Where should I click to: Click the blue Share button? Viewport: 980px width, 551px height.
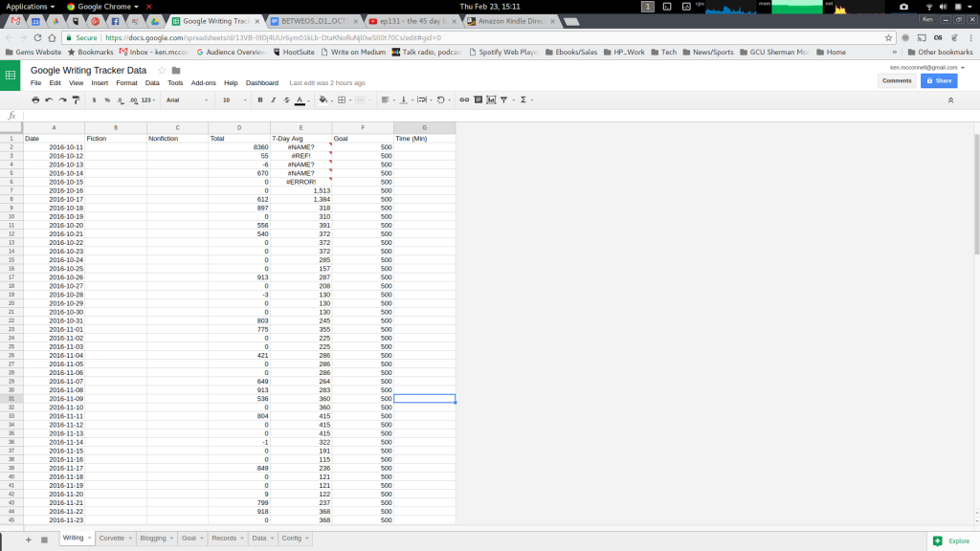939,80
